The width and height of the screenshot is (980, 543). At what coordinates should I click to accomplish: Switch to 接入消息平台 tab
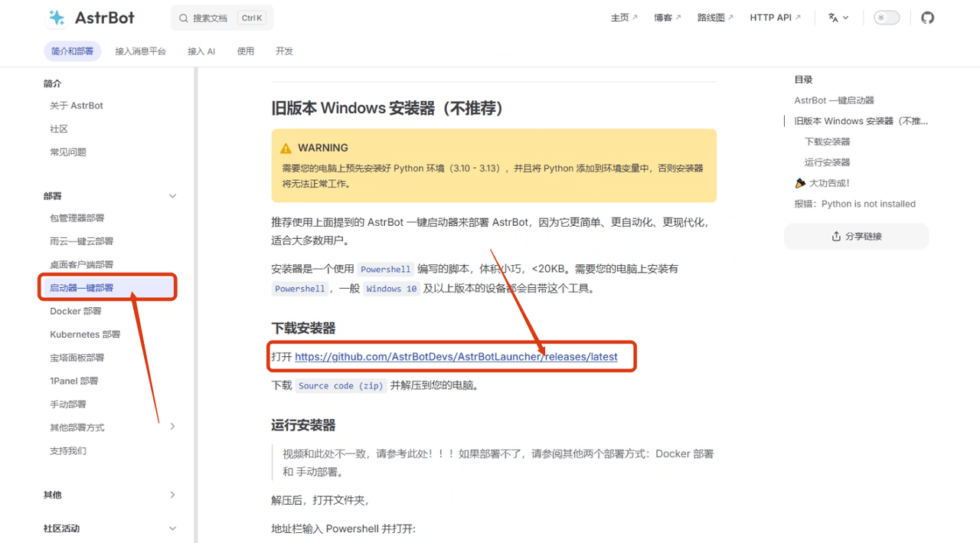click(141, 51)
